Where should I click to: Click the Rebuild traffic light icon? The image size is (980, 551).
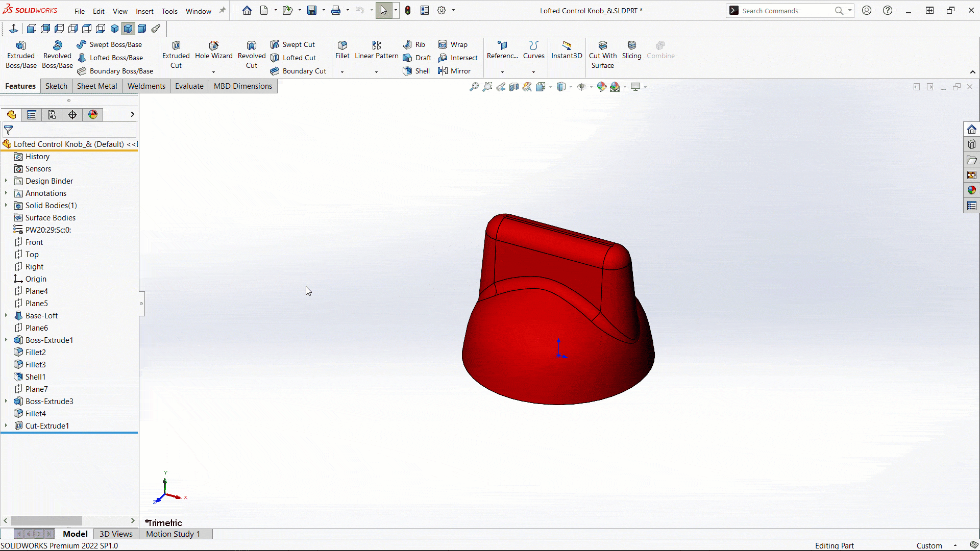(x=408, y=10)
